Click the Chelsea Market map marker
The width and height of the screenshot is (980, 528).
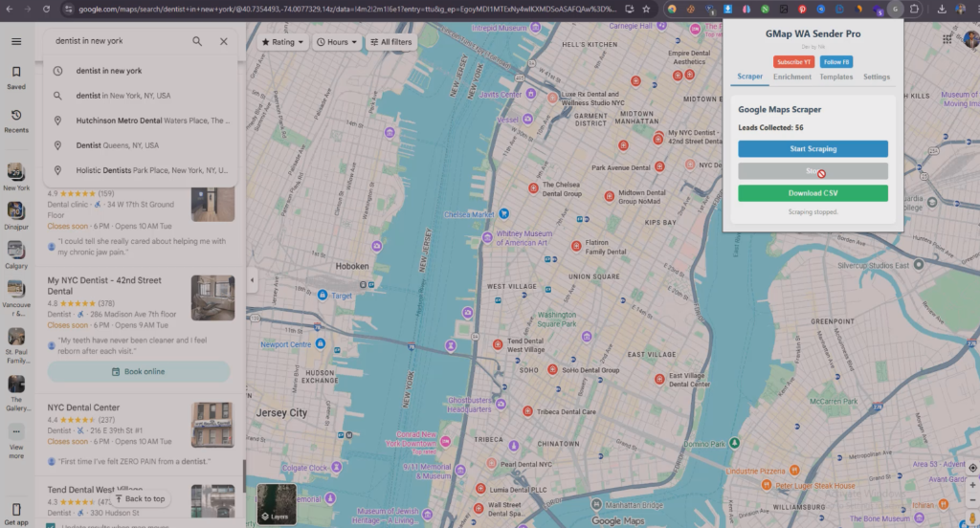pyautogui.click(x=503, y=213)
